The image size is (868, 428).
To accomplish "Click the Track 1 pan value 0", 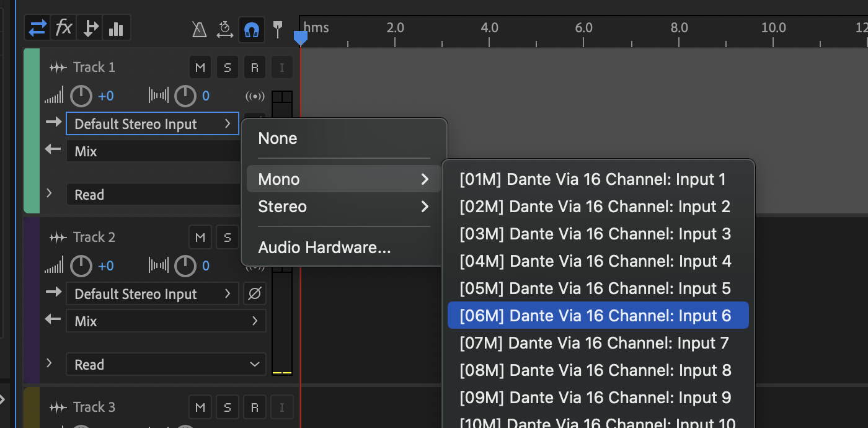I will click(206, 96).
